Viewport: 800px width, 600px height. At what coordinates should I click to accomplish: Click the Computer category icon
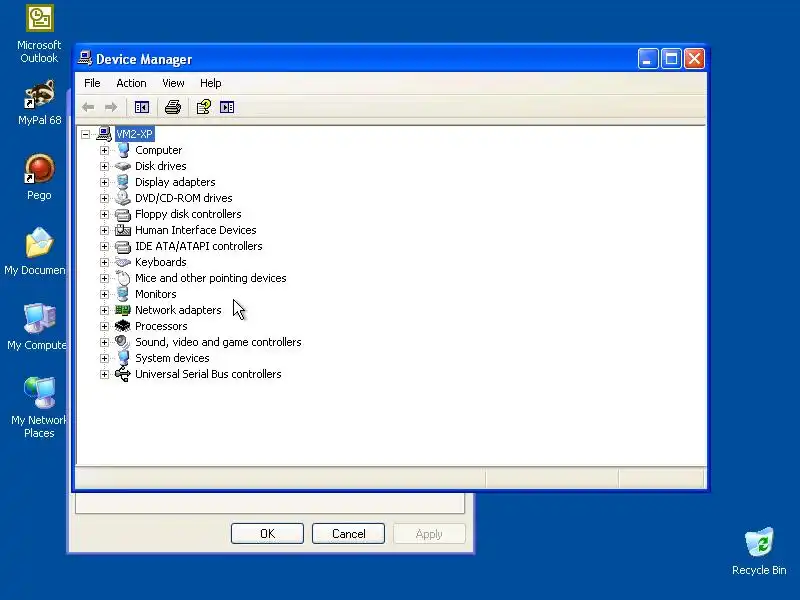click(123, 150)
